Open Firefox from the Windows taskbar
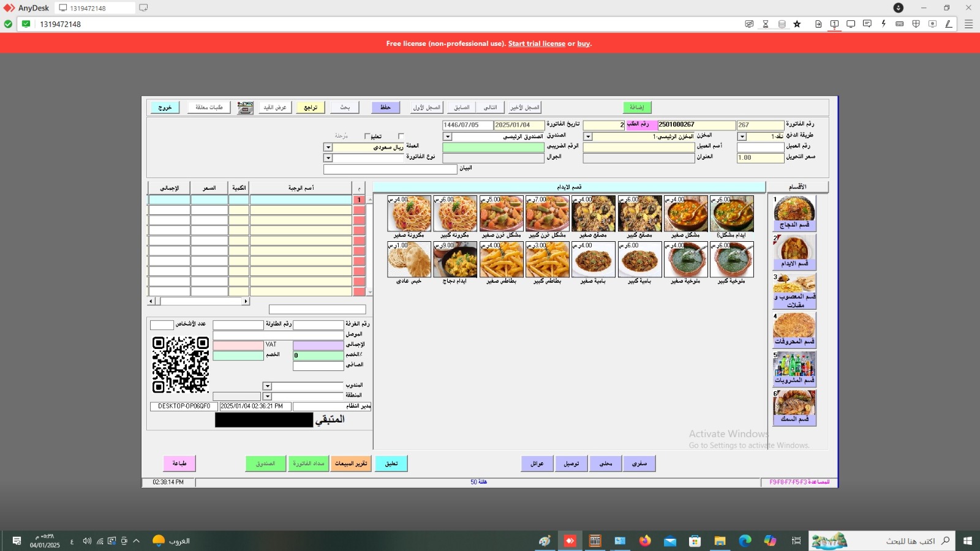 pyautogui.click(x=644, y=541)
